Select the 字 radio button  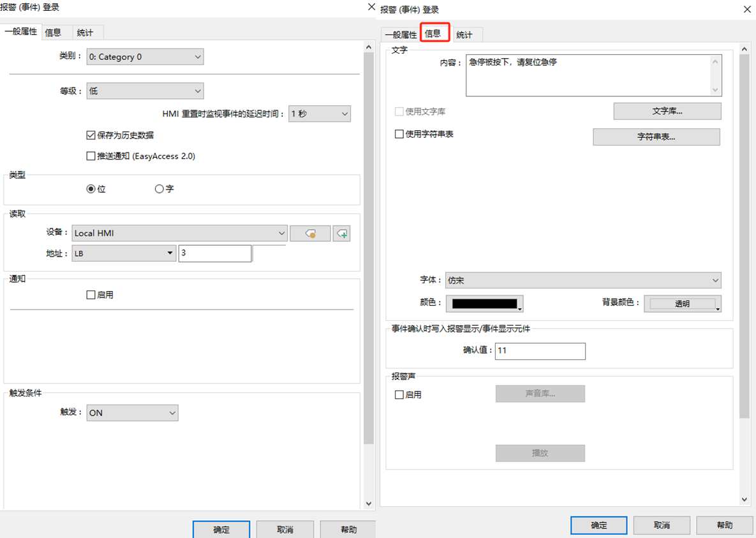(159, 189)
